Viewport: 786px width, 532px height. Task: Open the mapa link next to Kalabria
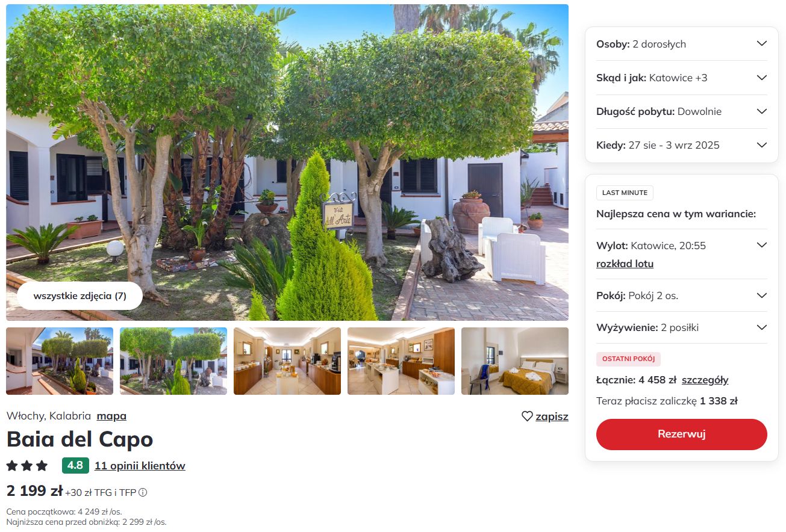(x=111, y=416)
